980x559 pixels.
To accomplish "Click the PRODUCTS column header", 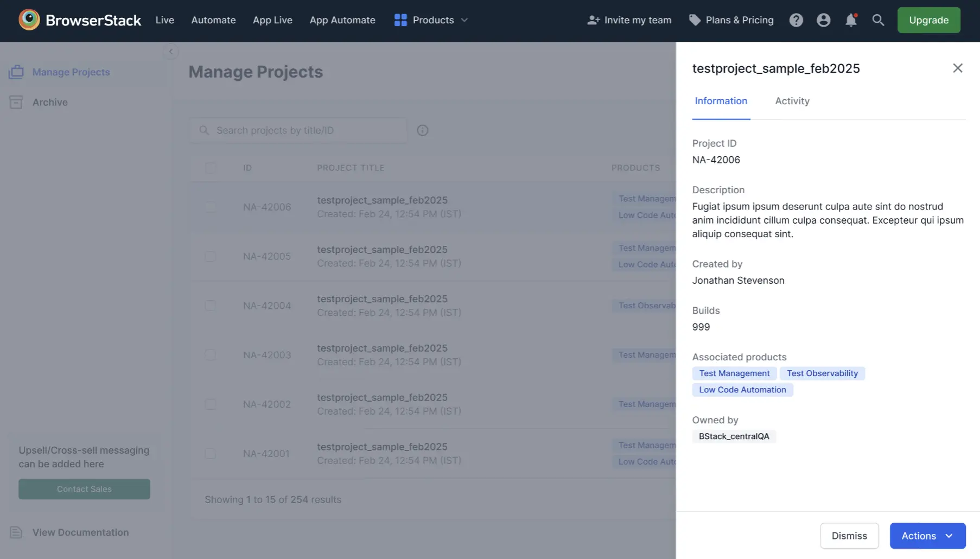I will (x=636, y=168).
